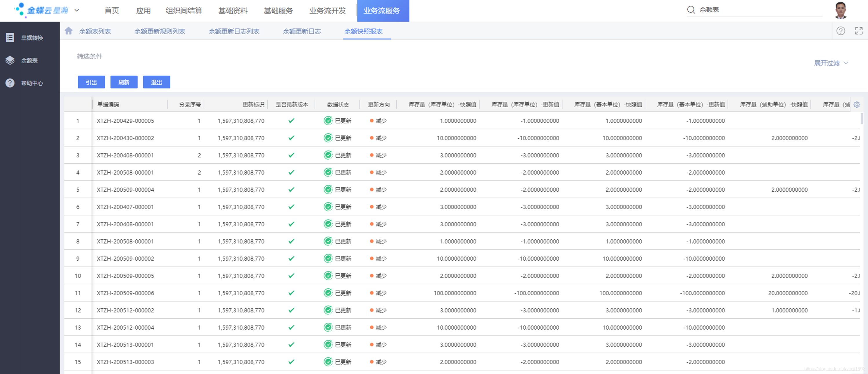Click latest-version checkmark in row 3
868x374 pixels.
pyautogui.click(x=292, y=155)
